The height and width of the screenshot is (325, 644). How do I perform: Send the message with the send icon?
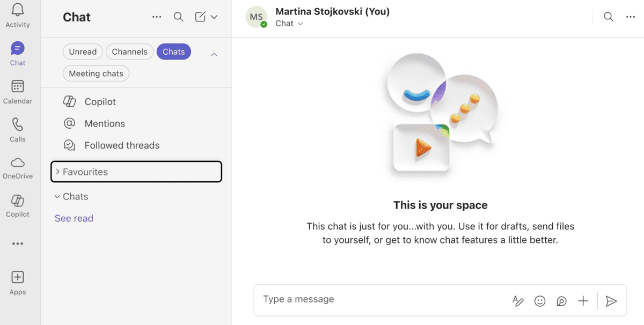[x=611, y=301]
